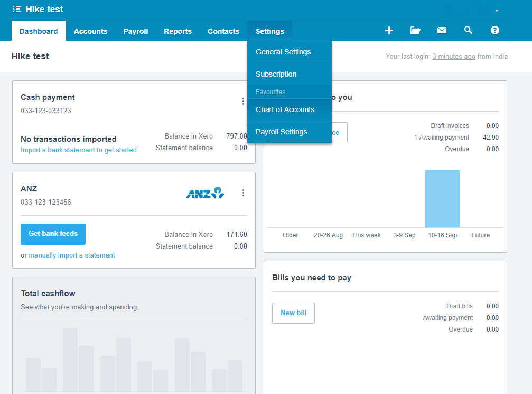Open the Reports menu
Screen dimensions: 532x394
[x=178, y=31]
